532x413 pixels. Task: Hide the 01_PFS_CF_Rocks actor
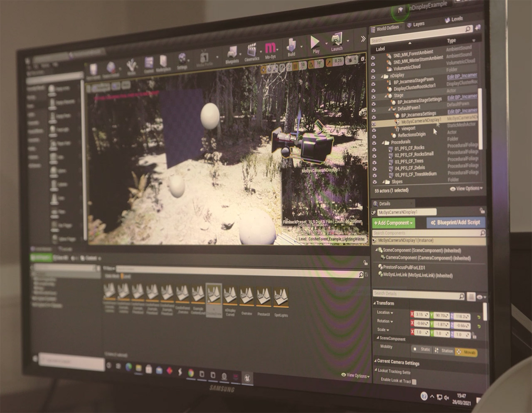pyautogui.click(x=374, y=149)
